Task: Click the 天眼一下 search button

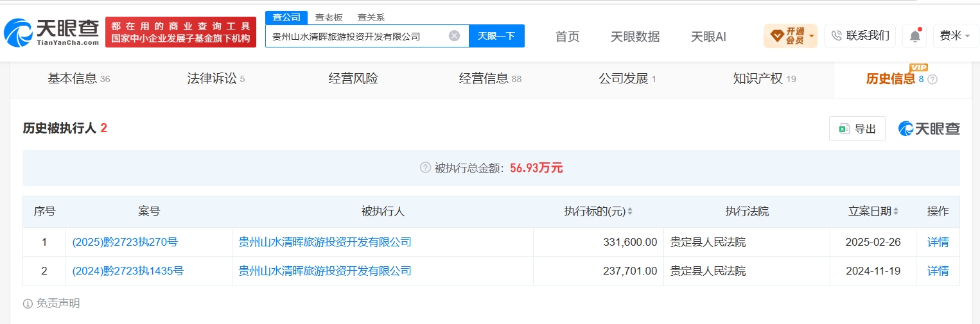Action: 496,36
